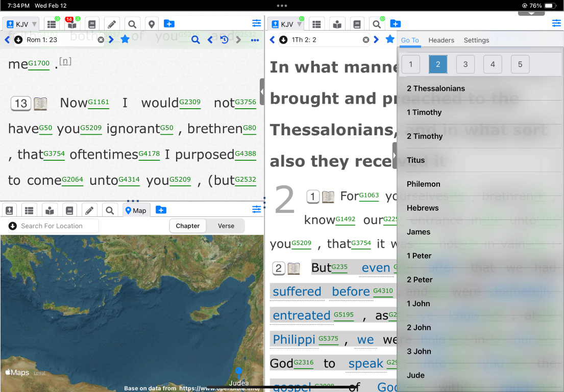
Task: Click the map pin tab in top-left pane
Action: coord(151,24)
